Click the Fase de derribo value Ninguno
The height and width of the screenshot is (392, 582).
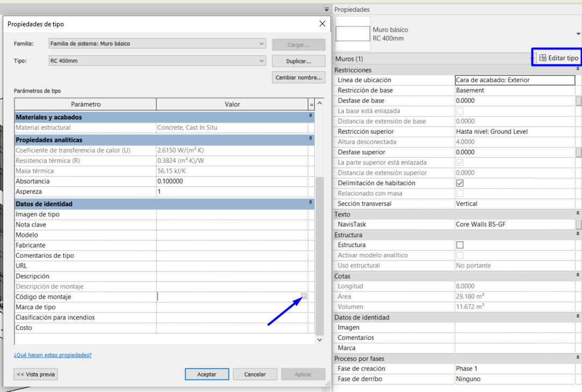(515, 379)
